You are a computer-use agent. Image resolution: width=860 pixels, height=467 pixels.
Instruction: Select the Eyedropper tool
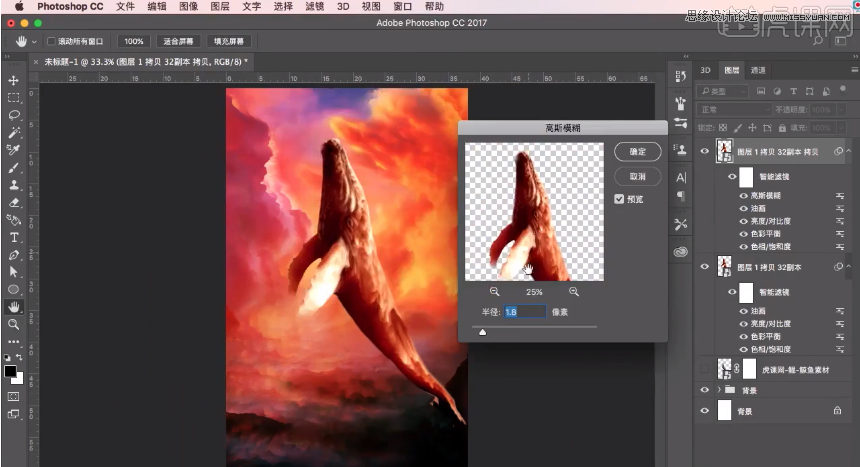pos(14,150)
